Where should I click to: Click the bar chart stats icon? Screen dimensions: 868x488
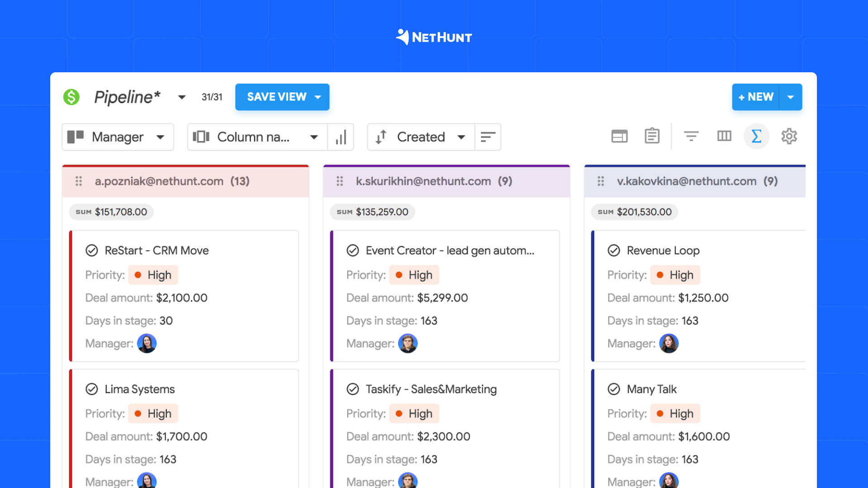pyautogui.click(x=341, y=137)
